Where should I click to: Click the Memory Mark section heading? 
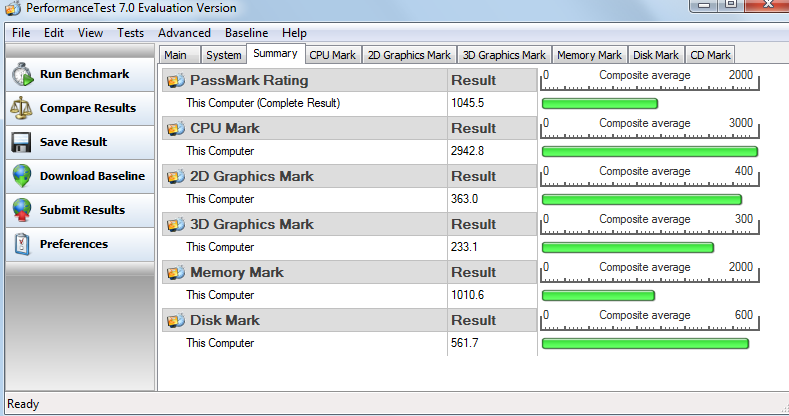tap(236, 273)
